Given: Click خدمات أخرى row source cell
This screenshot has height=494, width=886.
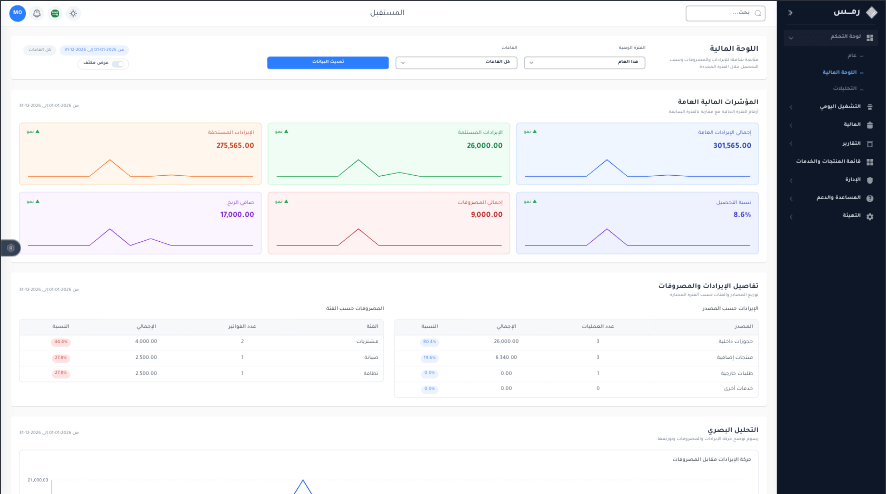Looking at the screenshot, I should [738, 388].
